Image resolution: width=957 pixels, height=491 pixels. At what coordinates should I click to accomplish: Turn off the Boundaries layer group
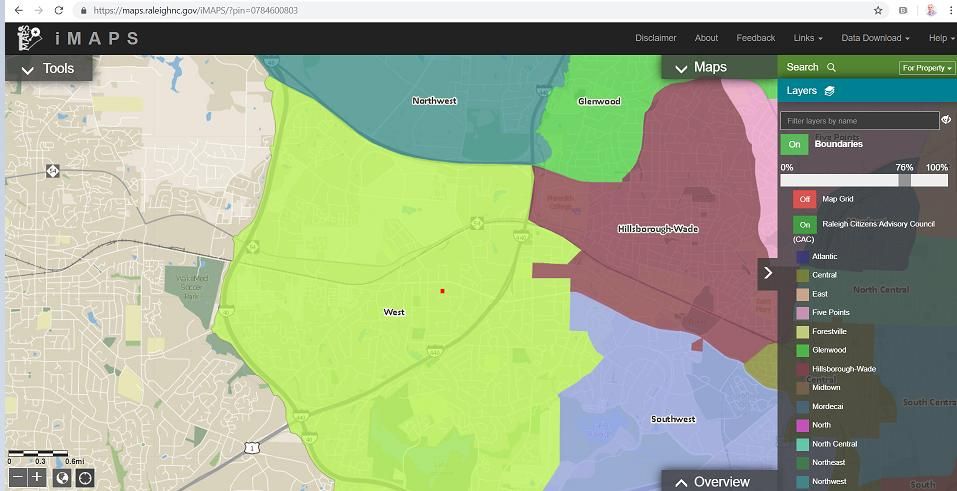(794, 145)
